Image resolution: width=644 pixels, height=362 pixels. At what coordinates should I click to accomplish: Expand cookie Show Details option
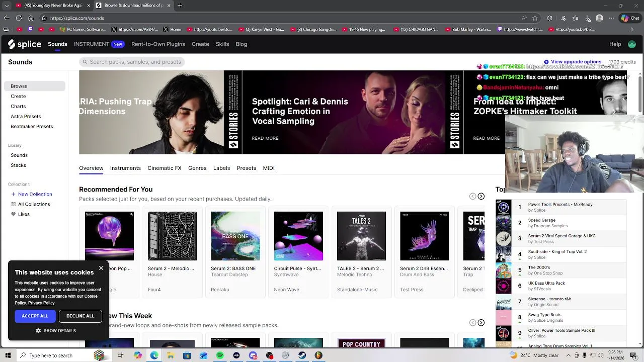pyautogui.click(x=55, y=331)
